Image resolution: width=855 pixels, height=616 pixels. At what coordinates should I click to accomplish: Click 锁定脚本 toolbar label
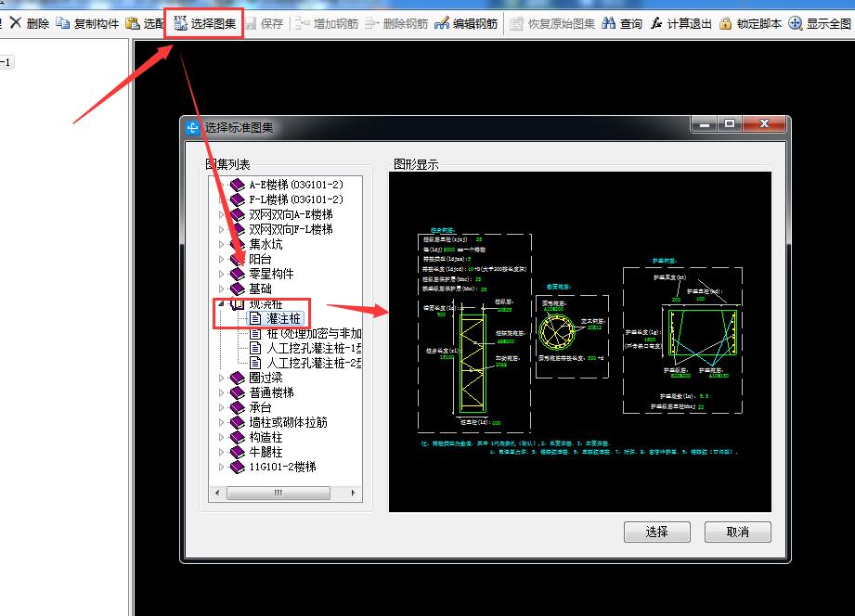[759, 24]
